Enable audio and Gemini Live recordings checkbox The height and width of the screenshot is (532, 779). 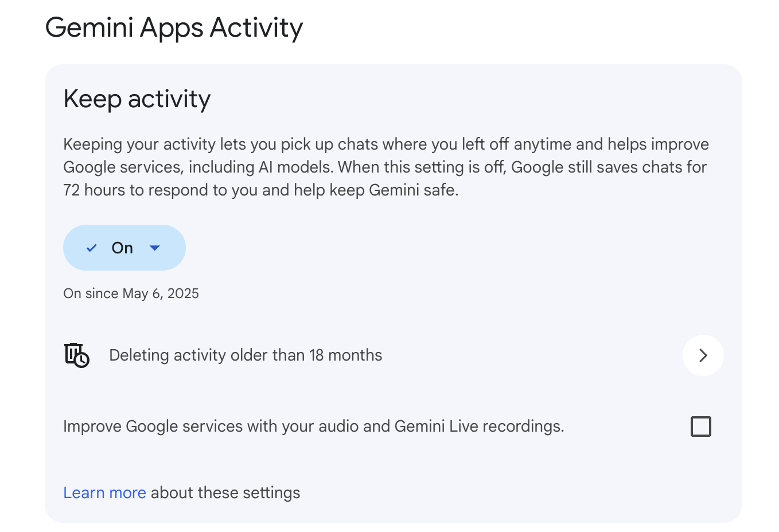point(700,427)
